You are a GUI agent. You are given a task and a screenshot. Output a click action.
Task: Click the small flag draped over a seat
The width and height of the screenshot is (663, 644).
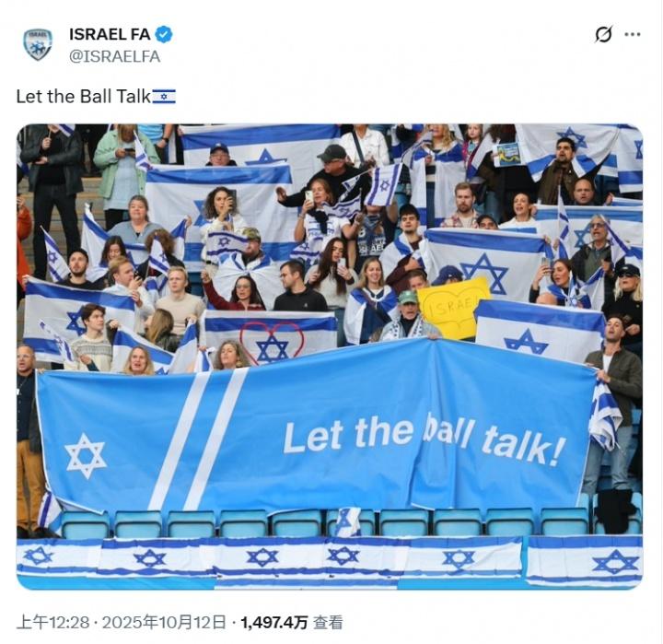pos(349,522)
